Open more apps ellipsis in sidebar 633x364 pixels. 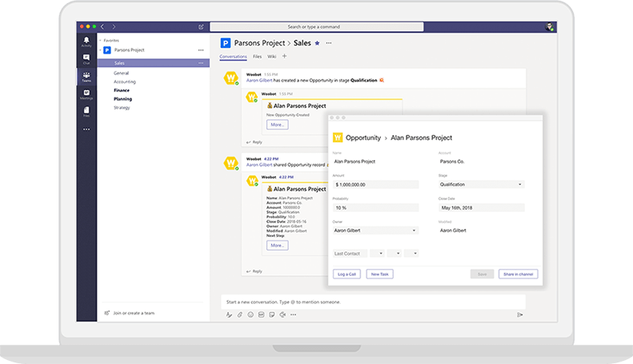86,130
